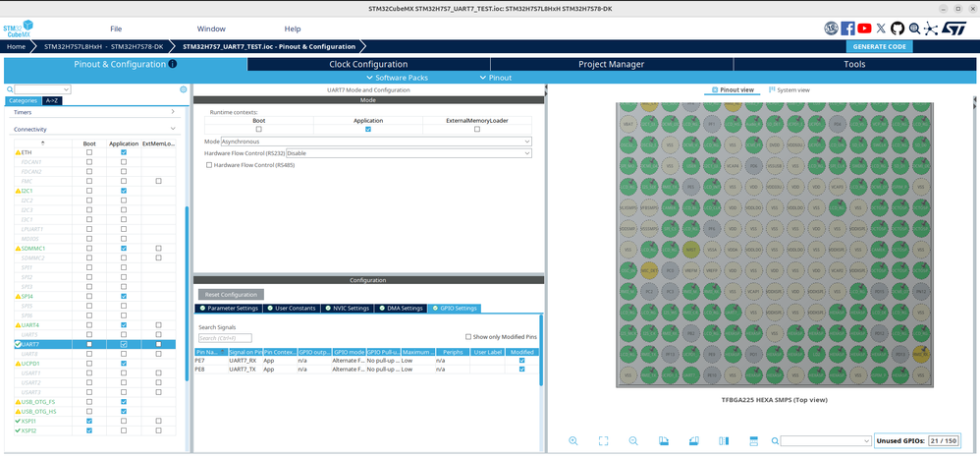Open the X (Twitter) link icon
980x458 pixels.
pyautogui.click(x=881, y=29)
